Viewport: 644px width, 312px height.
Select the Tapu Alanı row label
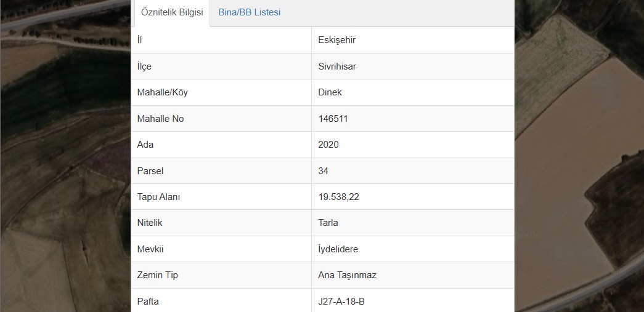158,197
